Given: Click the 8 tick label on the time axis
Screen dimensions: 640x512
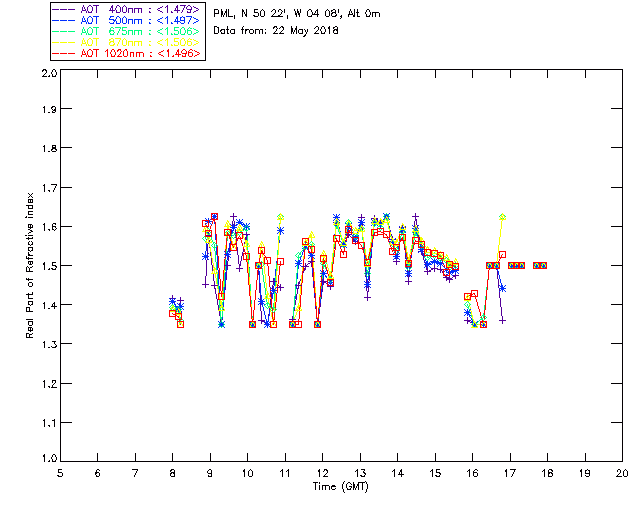Looking at the screenshot, I should point(173,473).
